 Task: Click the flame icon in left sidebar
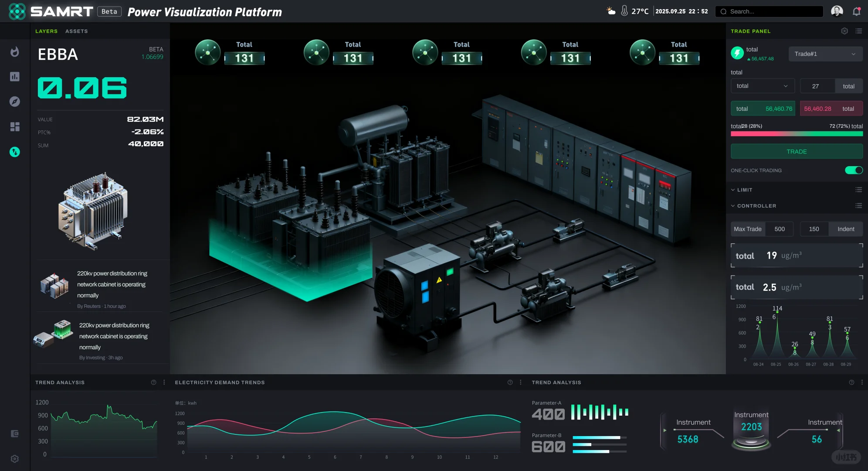(15, 51)
